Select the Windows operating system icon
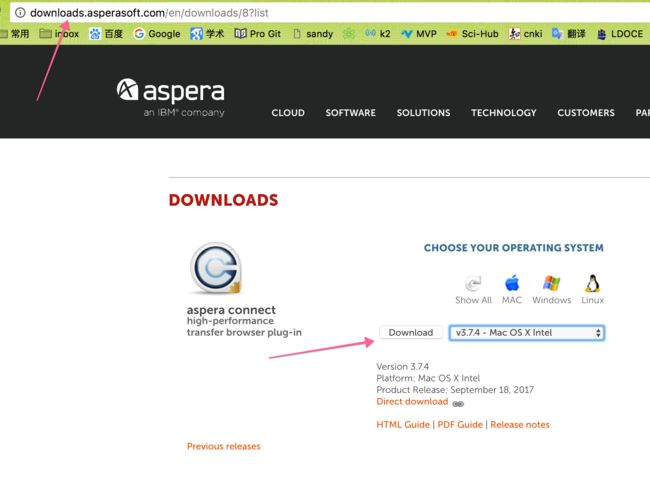Viewport: 650px width, 478px height. (552, 289)
